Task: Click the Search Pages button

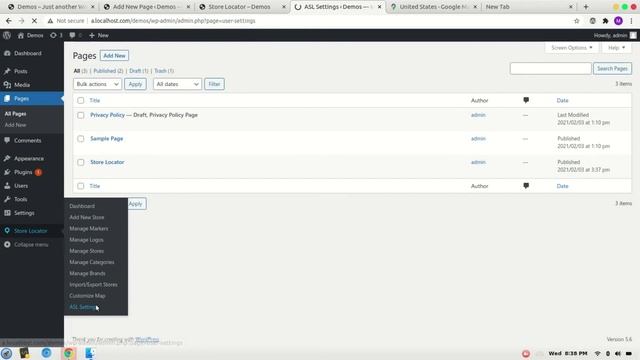Action: click(612, 69)
